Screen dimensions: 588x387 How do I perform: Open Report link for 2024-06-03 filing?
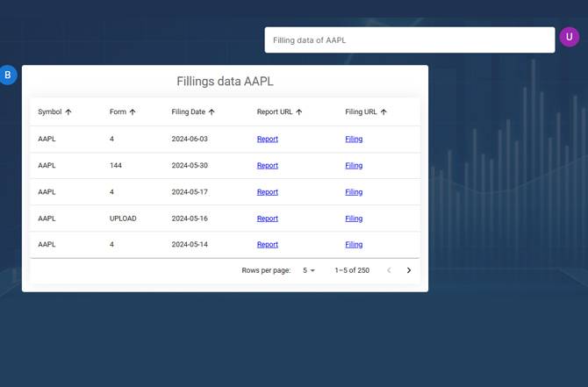click(268, 139)
